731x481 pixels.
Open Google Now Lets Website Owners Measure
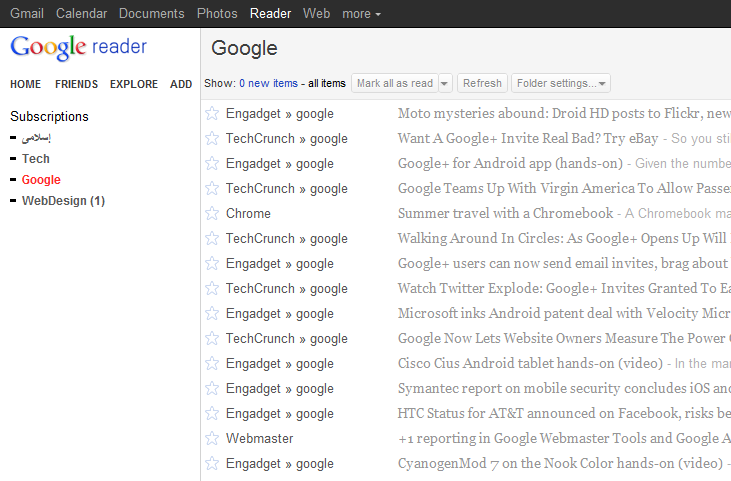(564, 338)
